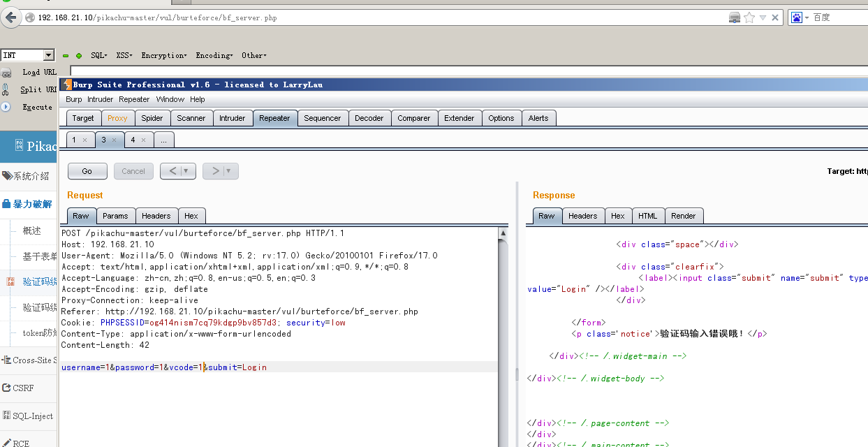
Task: Click the HackBar green minus icon
Action: point(66,56)
